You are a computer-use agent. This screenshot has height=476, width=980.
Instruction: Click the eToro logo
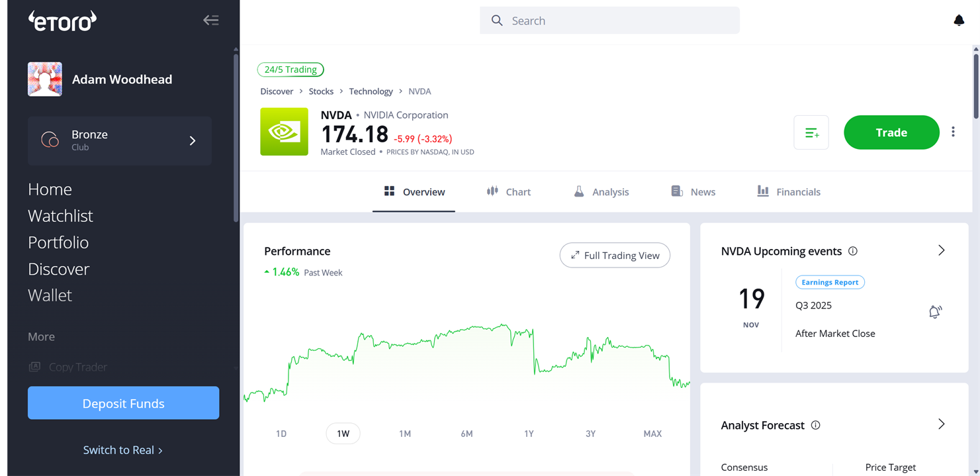[x=62, y=21]
